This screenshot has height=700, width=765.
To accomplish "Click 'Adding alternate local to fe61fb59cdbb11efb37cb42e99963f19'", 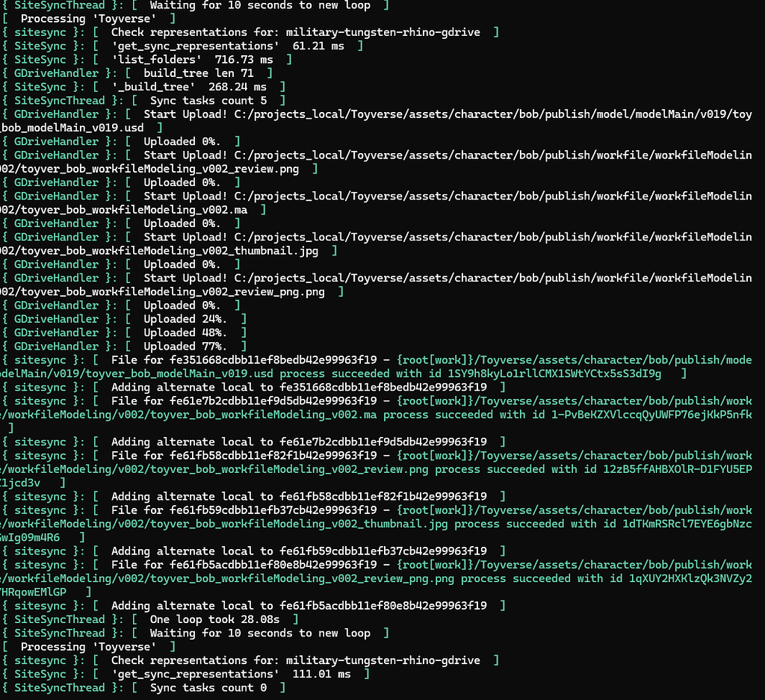I will 299,551.
